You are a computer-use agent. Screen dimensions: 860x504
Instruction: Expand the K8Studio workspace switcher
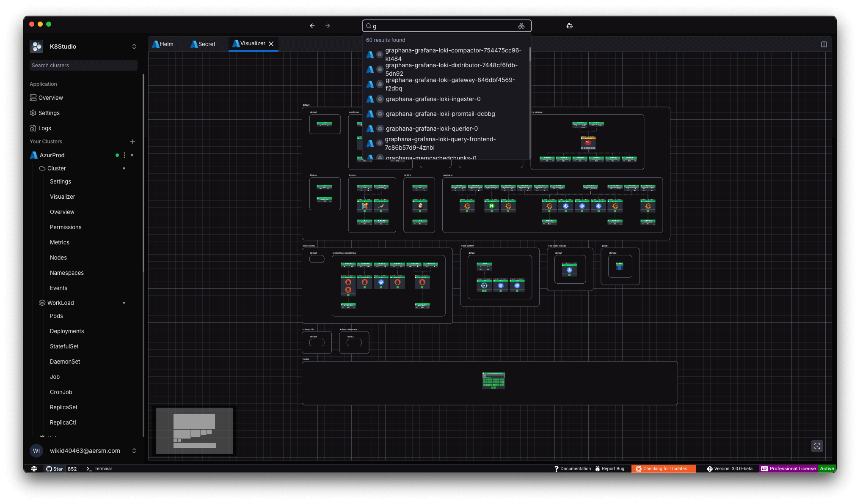point(134,47)
